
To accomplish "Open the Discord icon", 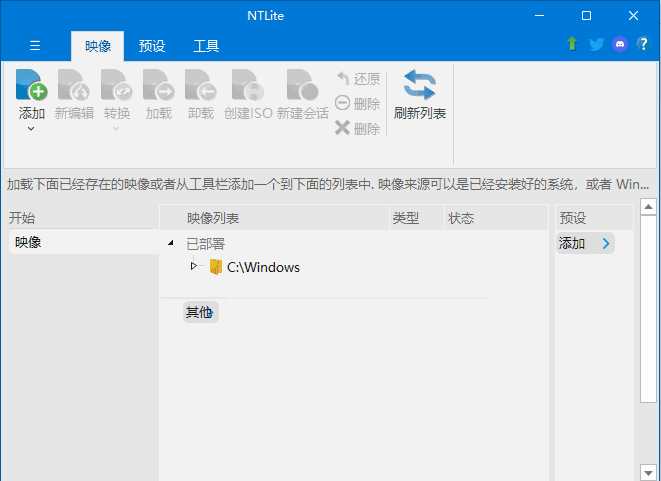I will coord(620,44).
